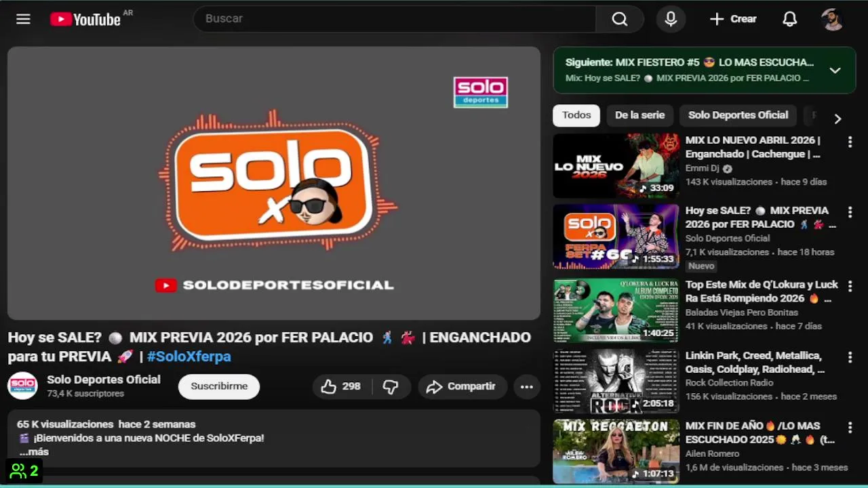This screenshot has width=868, height=488.
Task: Open MIX REGGAETON Ailen Romero thumbnail
Action: click(x=616, y=451)
